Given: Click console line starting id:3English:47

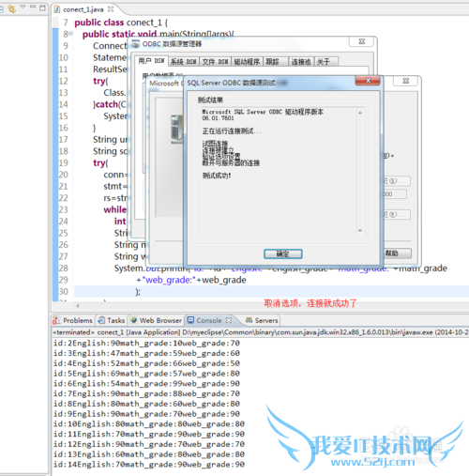Looking at the screenshot, I should point(146,353).
